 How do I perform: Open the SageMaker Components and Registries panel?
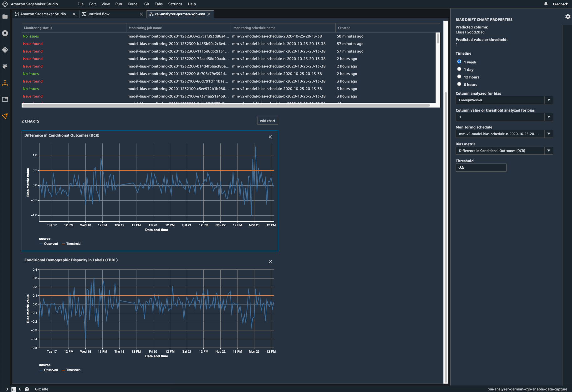(x=5, y=83)
